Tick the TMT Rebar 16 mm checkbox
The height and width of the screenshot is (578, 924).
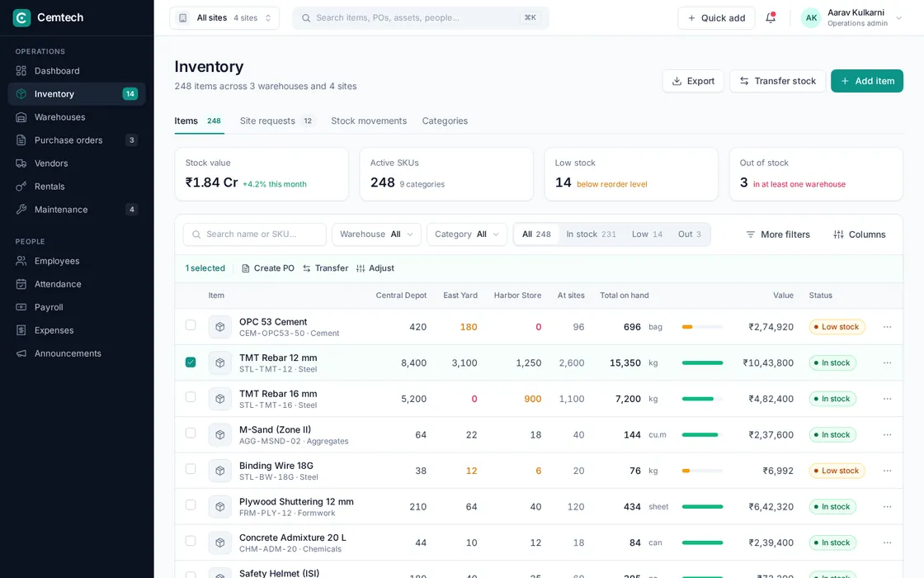[x=191, y=397]
